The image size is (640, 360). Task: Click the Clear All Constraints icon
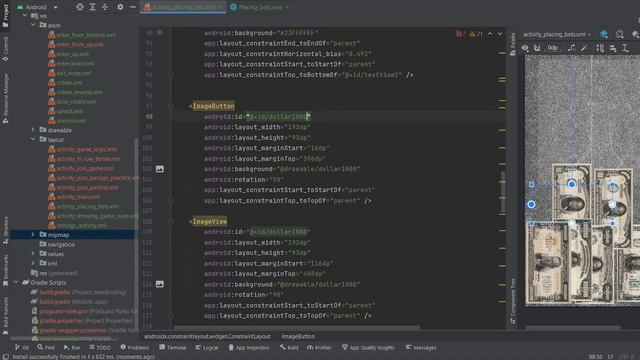[x=571, y=48]
